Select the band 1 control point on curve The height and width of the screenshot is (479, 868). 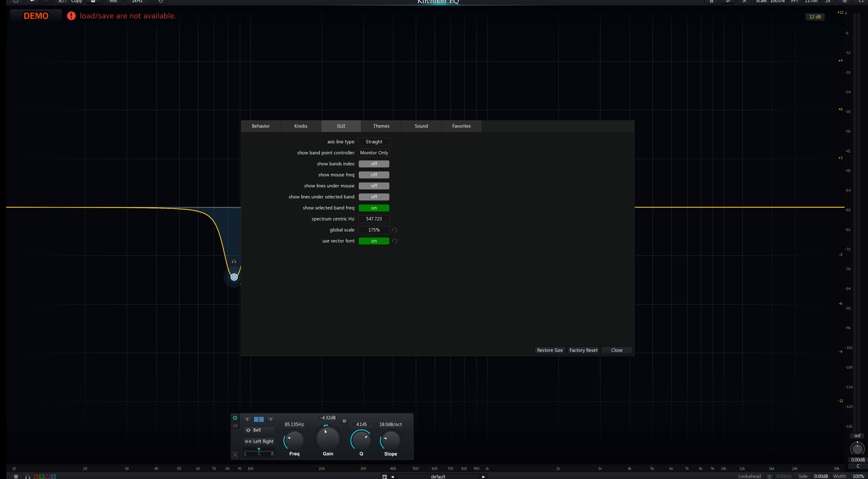point(234,277)
